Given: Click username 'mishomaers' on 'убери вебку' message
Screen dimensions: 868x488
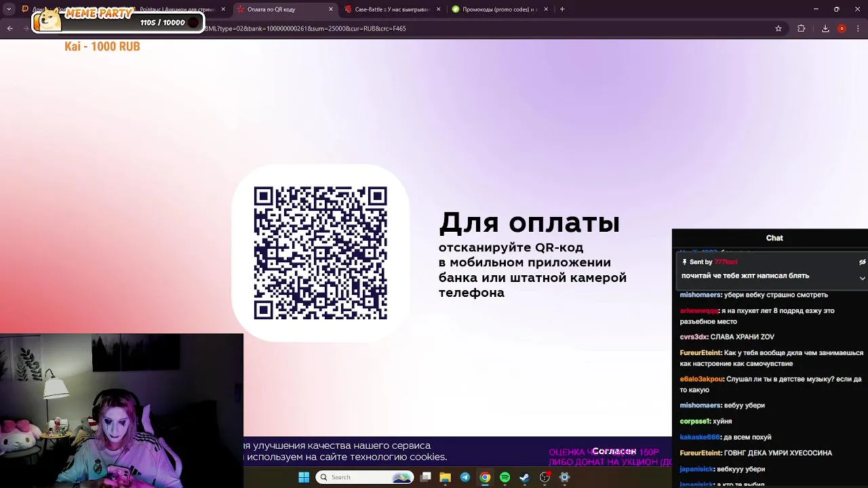Looking at the screenshot, I should click(701, 295).
